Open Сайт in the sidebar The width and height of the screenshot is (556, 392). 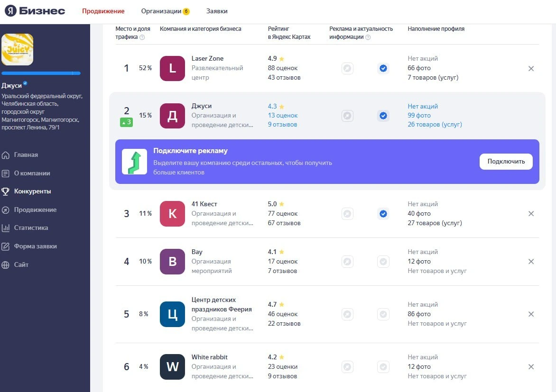point(21,265)
